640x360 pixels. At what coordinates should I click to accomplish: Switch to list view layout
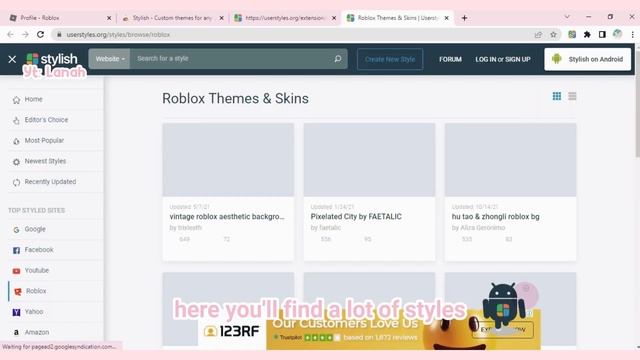[572, 96]
